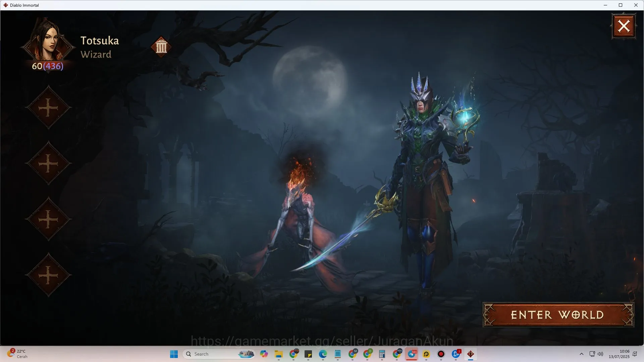Image resolution: width=644 pixels, height=362 pixels.
Task: Click the Enter World button
Action: [x=558, y=315]
